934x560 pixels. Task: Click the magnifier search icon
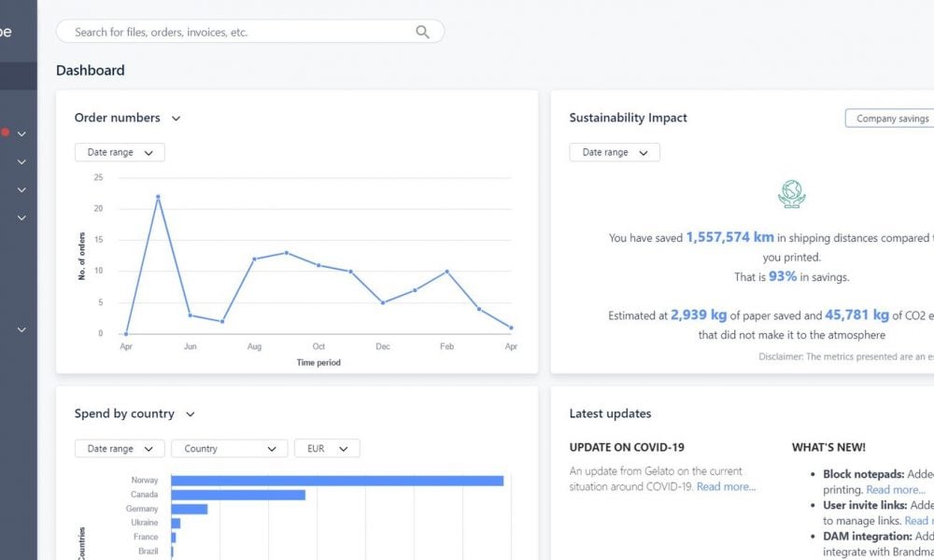click(x=422, y=32)
